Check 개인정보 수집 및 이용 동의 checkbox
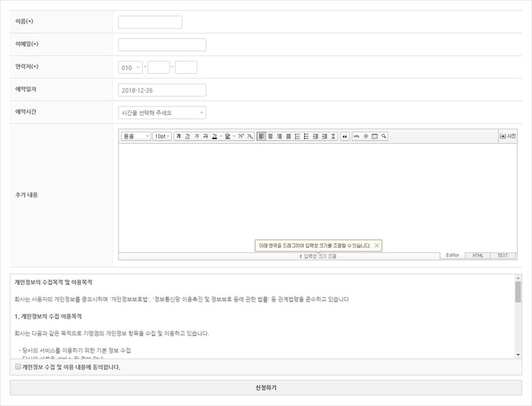532x406 pixels. pos(18,366)
